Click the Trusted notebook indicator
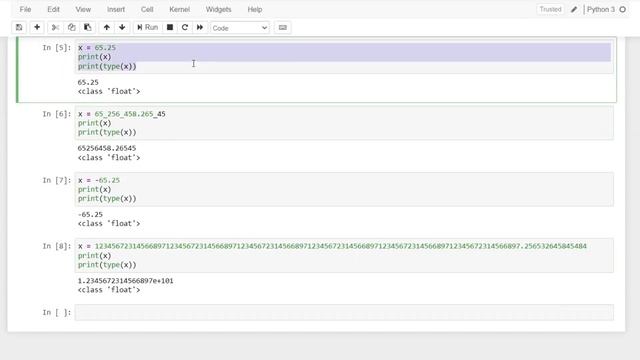 (550, 9)
